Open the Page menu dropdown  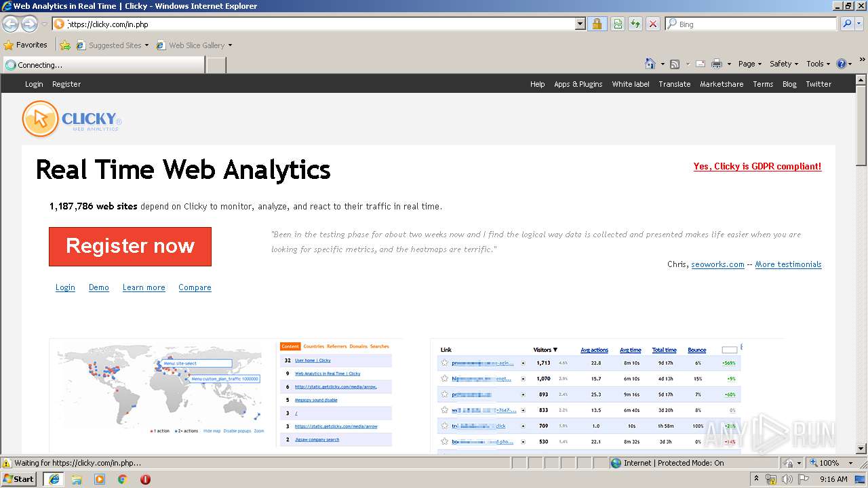(750, 64)
